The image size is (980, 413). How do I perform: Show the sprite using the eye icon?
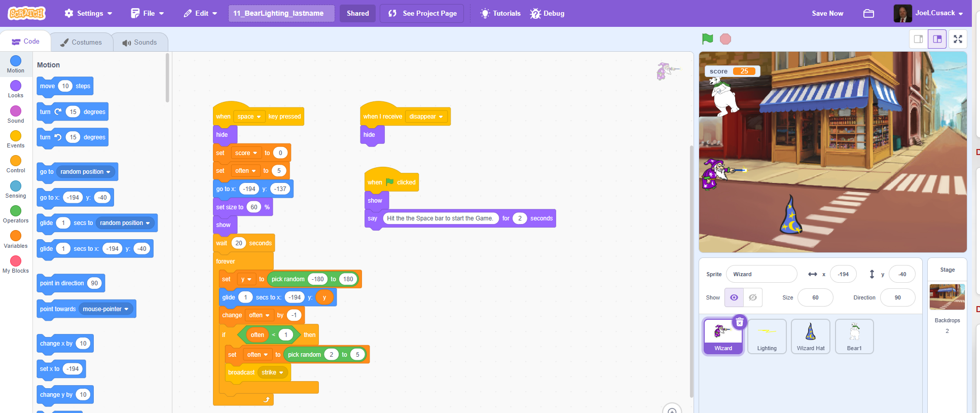coord(734,297)
